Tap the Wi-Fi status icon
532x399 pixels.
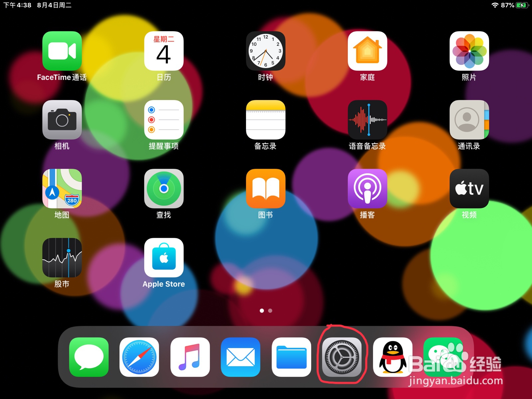[495, 5]
